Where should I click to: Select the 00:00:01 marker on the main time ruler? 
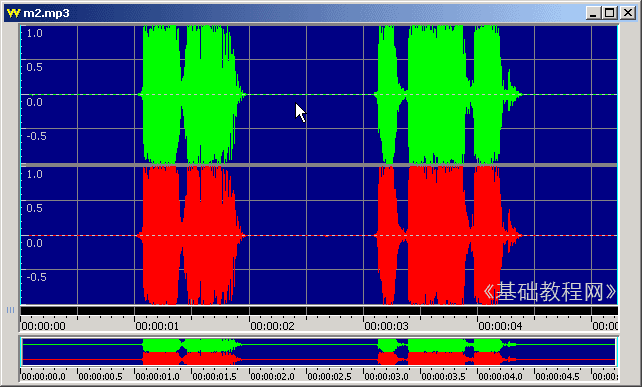coord(157,326)
